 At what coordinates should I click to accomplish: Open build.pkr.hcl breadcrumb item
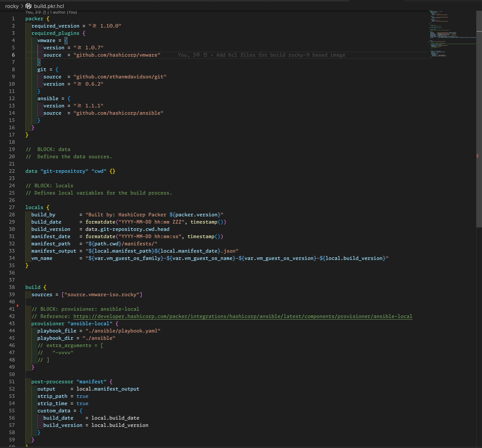[x=49, y=6]
